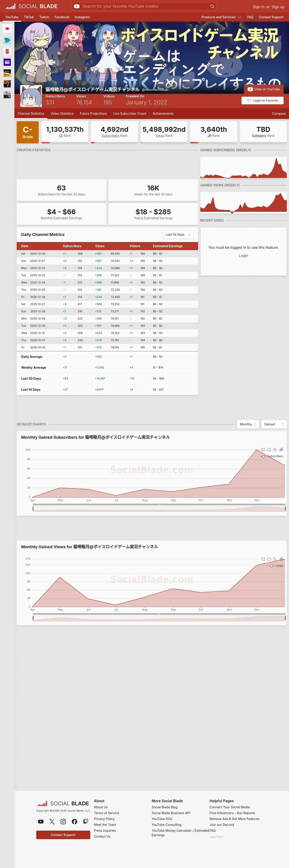Click the C- Grade badge
This screenshot has width=289, height=868.
tap(28, 132)
